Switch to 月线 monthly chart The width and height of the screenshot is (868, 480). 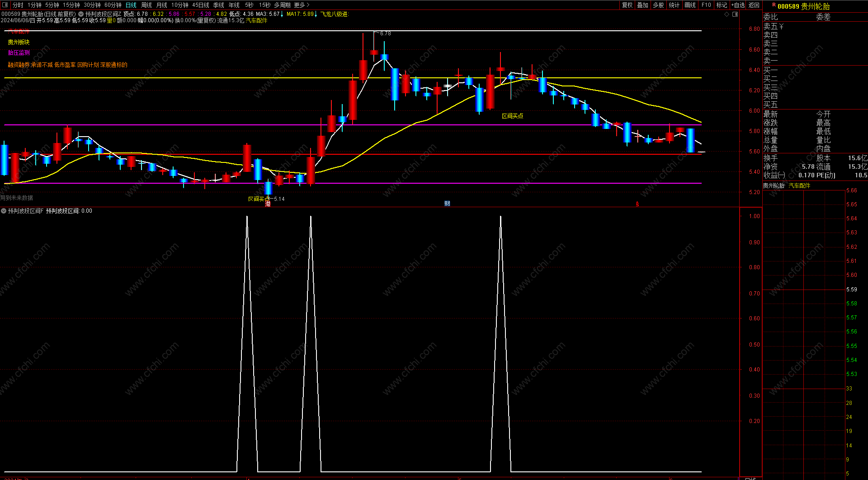(162, 5)
